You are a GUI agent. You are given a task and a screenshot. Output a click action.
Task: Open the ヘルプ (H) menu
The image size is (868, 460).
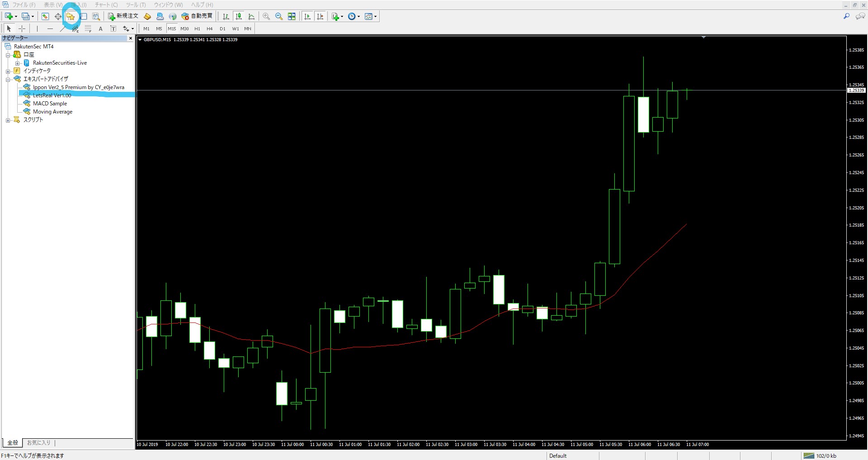(x=202, y=5)
